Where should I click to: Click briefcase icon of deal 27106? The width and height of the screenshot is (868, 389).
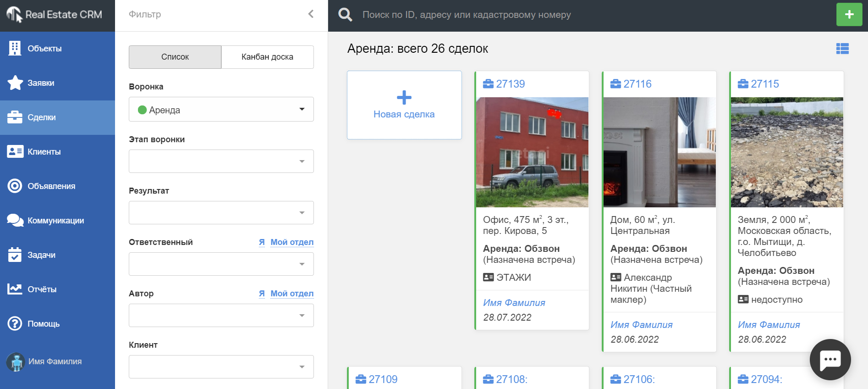point(616,379)
